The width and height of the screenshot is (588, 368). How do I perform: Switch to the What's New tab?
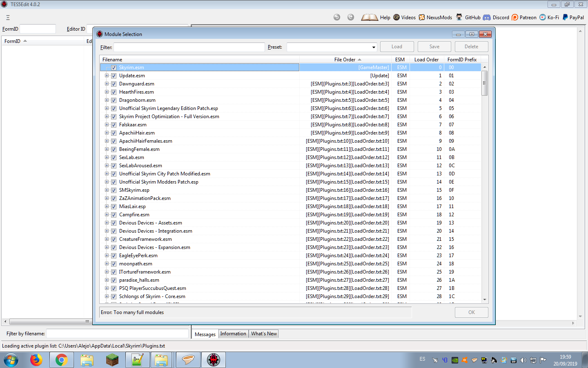(x=264, y=334)
